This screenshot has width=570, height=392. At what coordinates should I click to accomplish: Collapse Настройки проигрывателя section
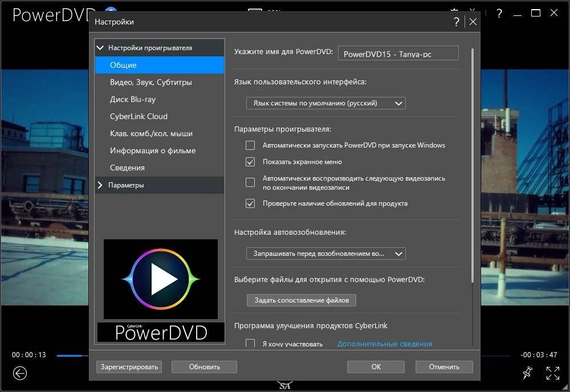100,48
